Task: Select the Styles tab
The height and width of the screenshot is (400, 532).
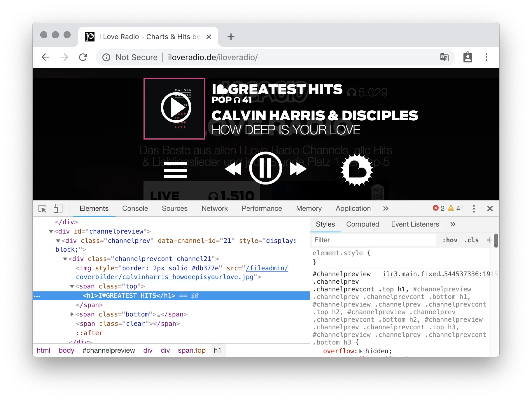Action: [325, 224]
